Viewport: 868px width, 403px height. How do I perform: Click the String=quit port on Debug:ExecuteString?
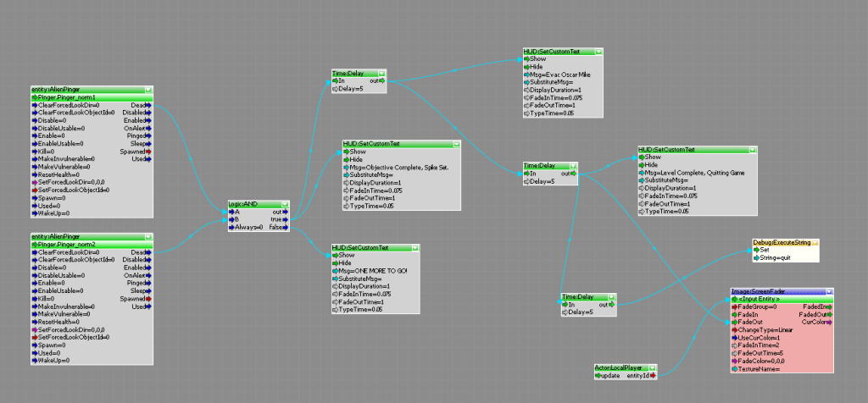(756, 257)
